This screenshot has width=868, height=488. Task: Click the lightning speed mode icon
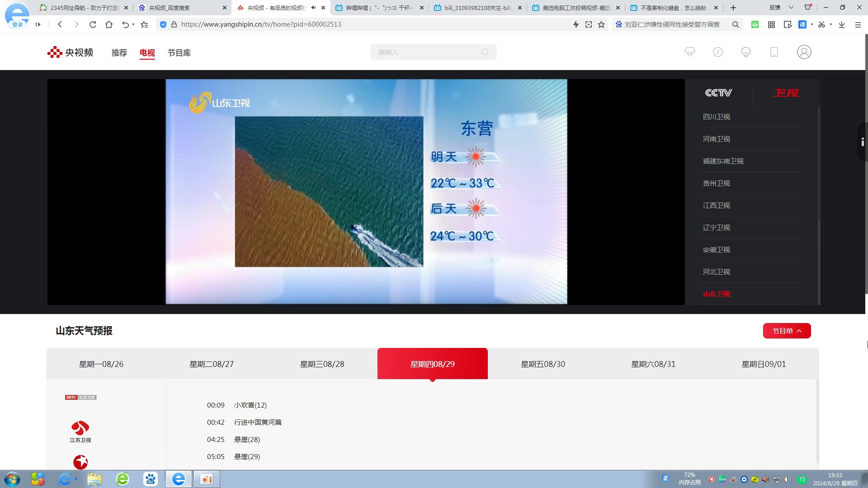click(576, 24)
